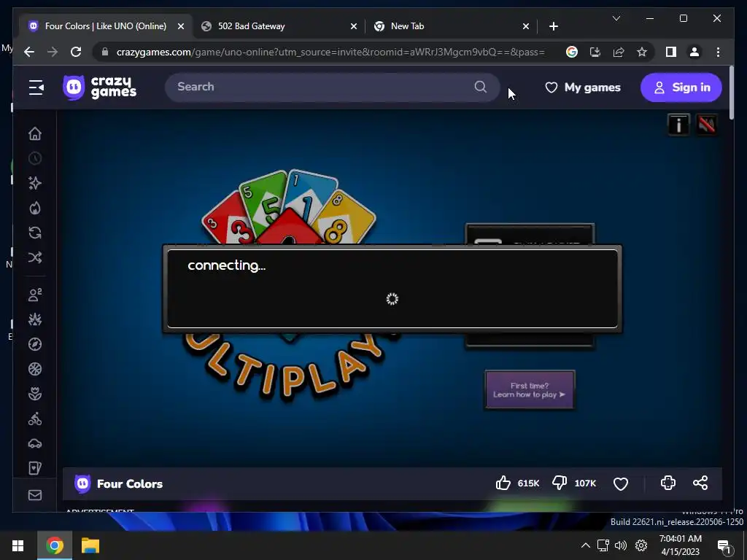Open the 2 Player games icon
The image size is (747, 560).
35,295
